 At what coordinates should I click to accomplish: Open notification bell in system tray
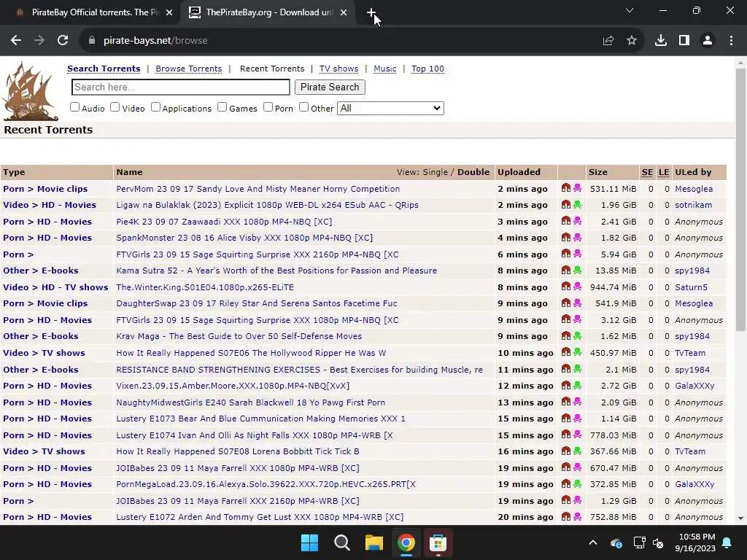727,542
